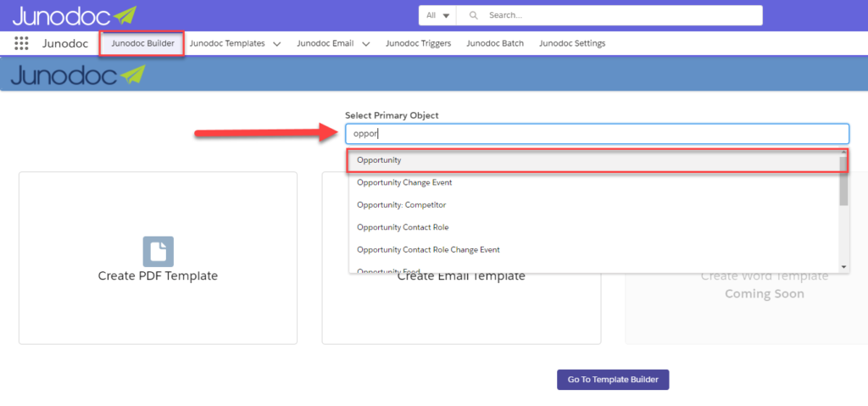Expand the Junodoc Templates menu chevron
Image resolution: width=868 pixels, height=406 pixels.
pyautogui.click(x=277, y=44)
